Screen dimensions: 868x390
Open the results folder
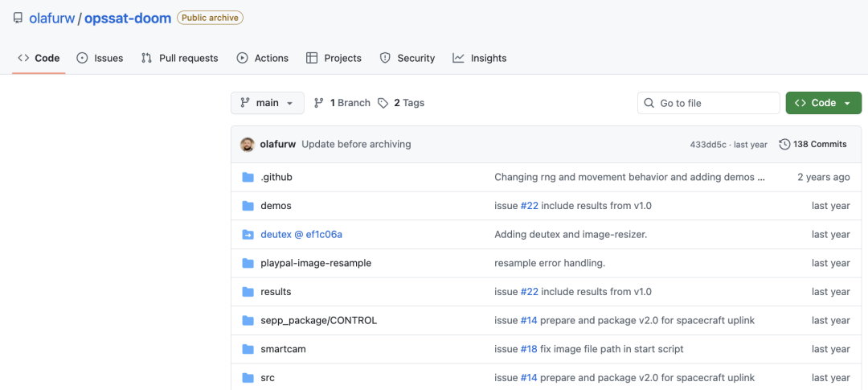click(276, 292)
